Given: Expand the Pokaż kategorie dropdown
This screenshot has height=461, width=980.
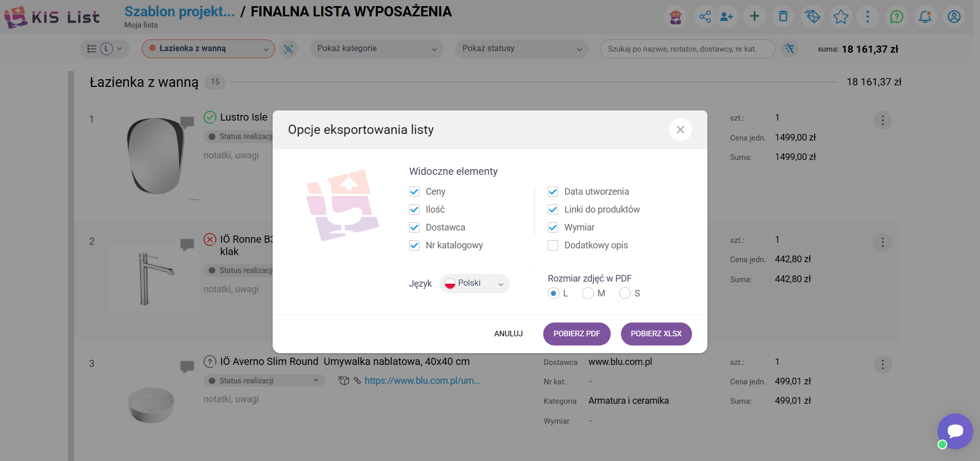Looking at the screenshot, I should pos(376,49).
